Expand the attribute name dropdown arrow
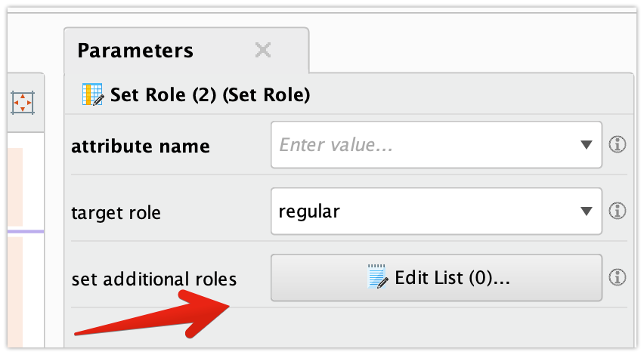This screenshot has height=355, width=644. pos(586,144)
